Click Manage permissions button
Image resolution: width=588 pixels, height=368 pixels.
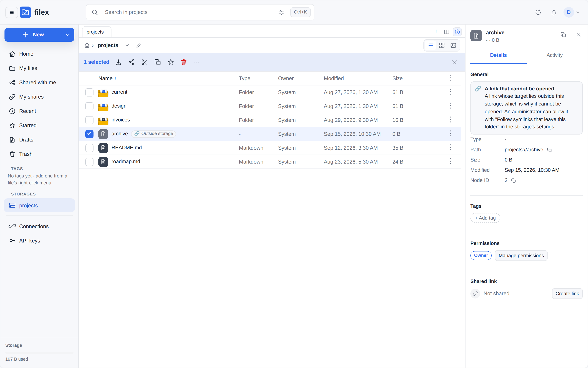(x=521, y=256)
